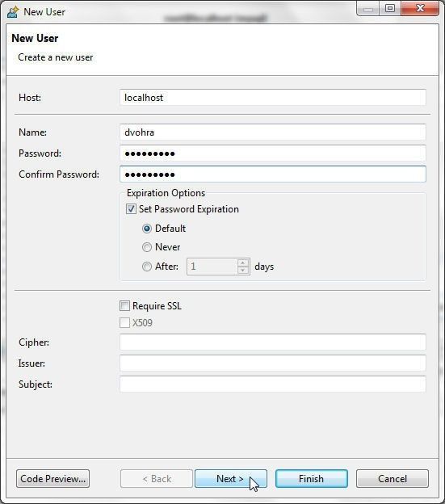Click the Confirm Password field

click(273, 174)
